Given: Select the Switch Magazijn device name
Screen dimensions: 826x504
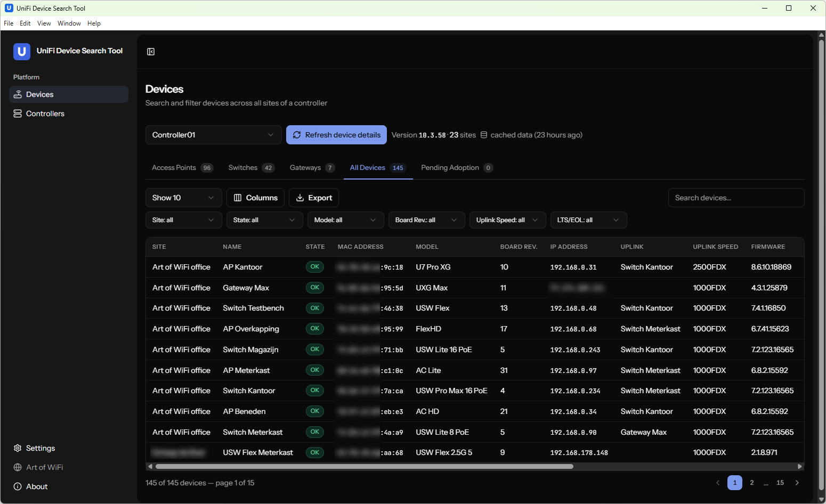Looking at the screenshot, I should pyautogui.click(x=250, y=349).
